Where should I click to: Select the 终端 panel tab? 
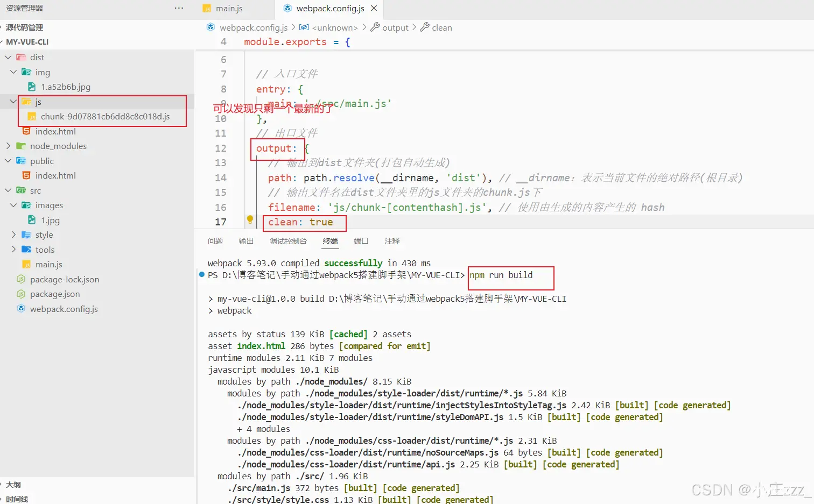331,241
